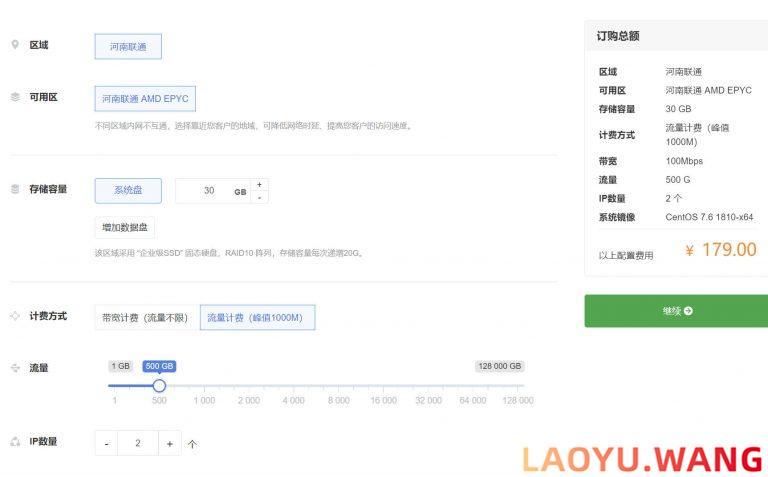Image resolution: width=768 pixels, height=477 pixels.
Task: Decrease storage size with minus stepper
Action: pyautogui.click(x=260, y=197)
